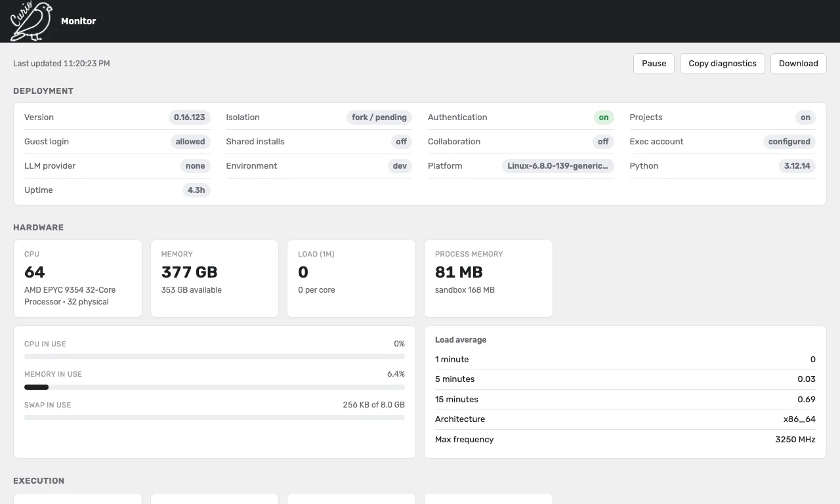Select the CPU card showing 64

click(x=77, y=278)
